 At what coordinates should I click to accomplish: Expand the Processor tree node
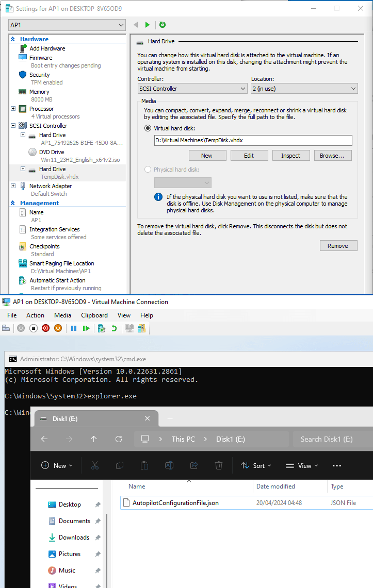(x=13, y=109)
